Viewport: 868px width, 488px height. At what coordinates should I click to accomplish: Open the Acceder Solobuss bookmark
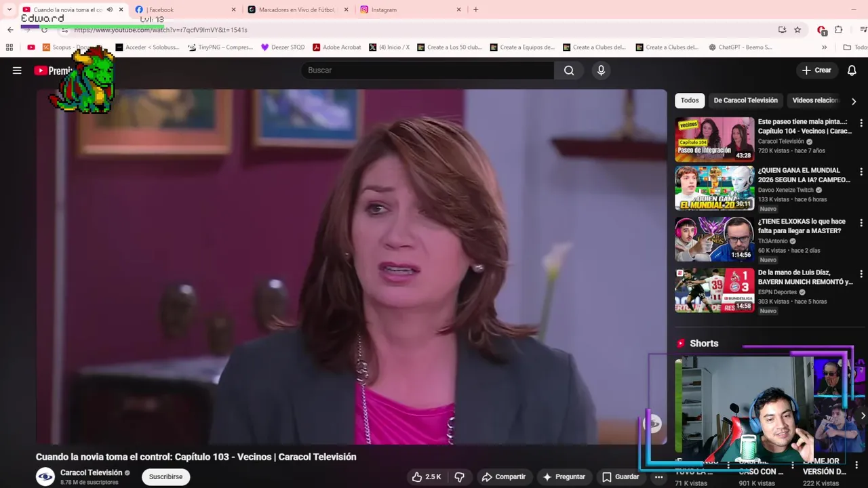[147, 47]
